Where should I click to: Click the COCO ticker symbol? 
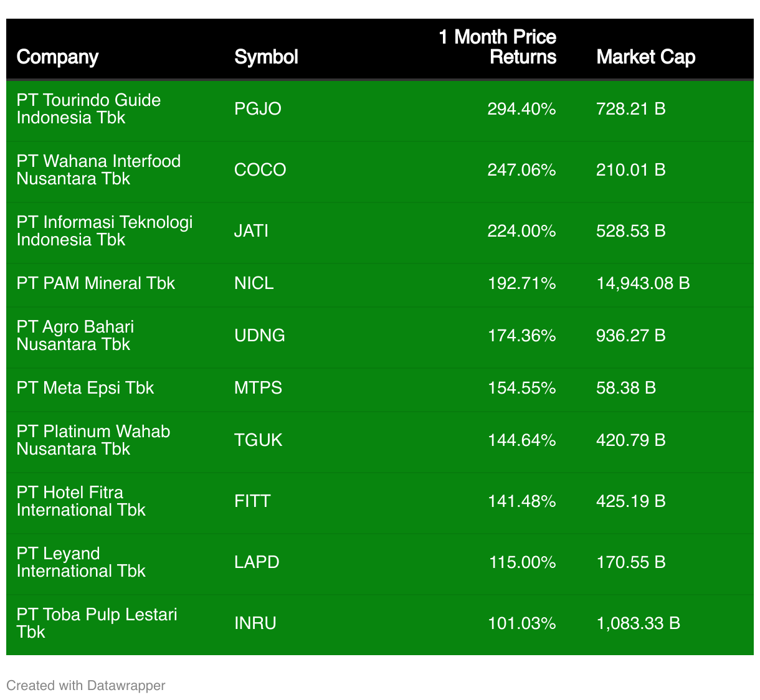tap(260, 170)
